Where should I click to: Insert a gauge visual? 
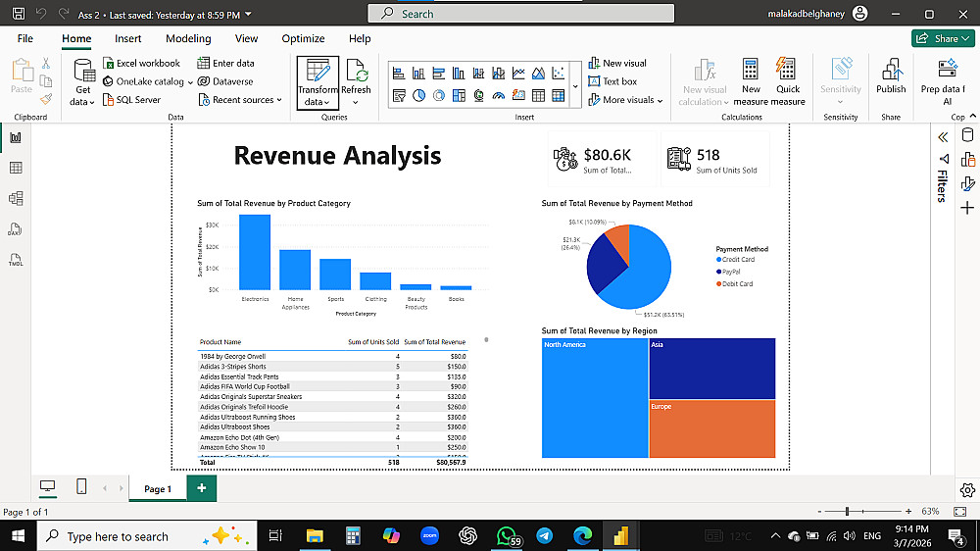tap(498, 96)
